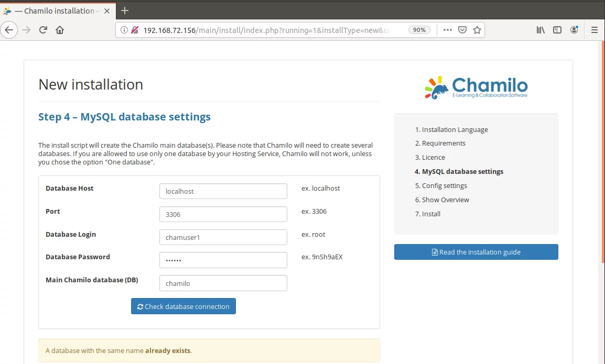Image resolution: width=605 pixels, height=364 pixels.
Task: Click the Database Password field
Action: click(x=223, y=260)
